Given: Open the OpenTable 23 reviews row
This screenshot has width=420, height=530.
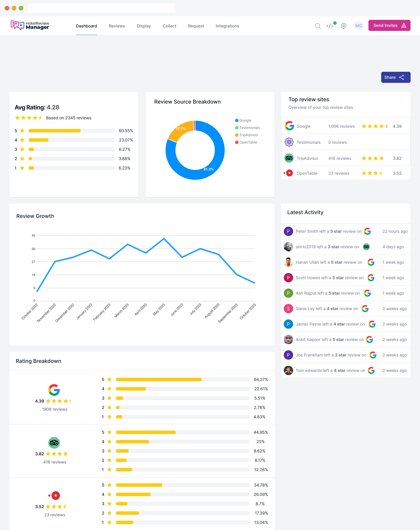Looking at the screenshot, I should [x=346, y=173].
